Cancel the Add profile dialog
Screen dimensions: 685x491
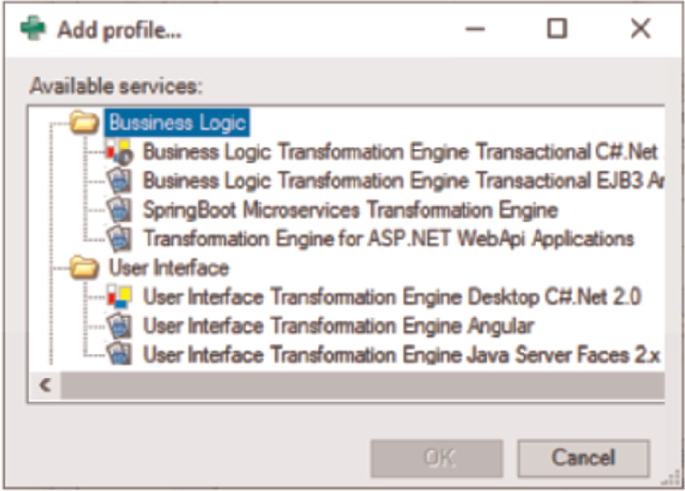coord(584,458)
